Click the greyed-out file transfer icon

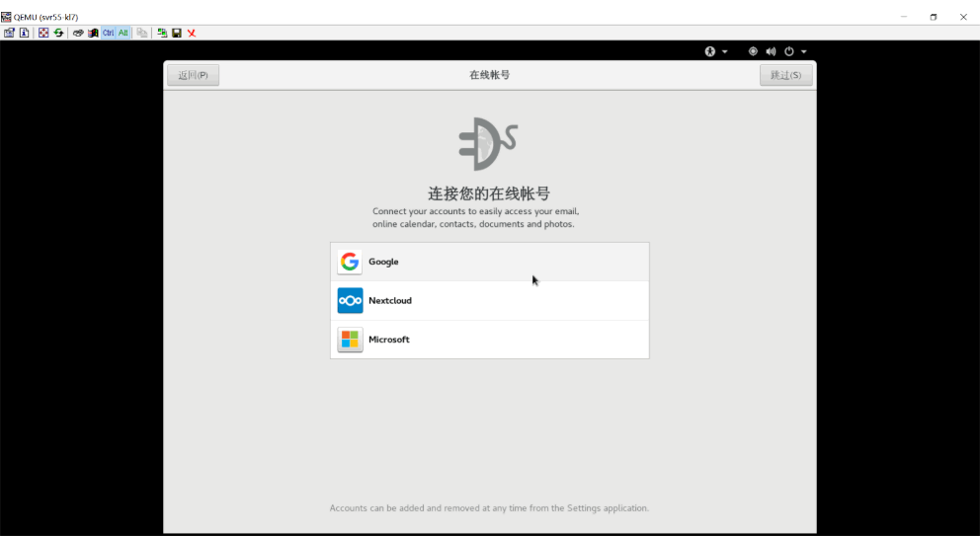(x=142, y=33)
